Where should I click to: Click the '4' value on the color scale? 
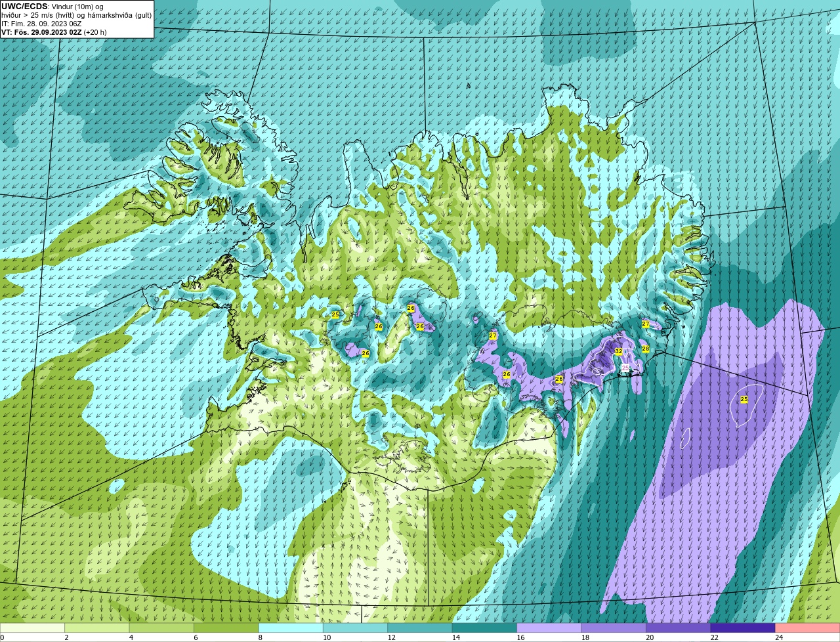pyautogui.click(x=131, y=637)
